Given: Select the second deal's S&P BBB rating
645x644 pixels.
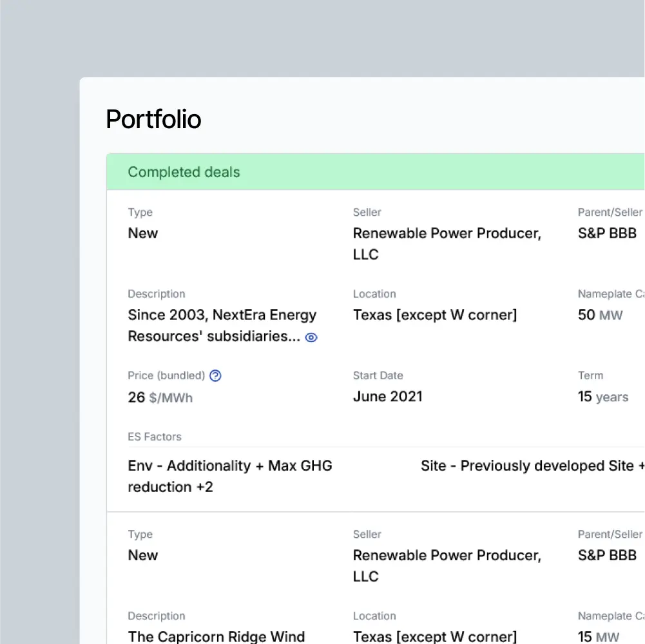Looking at the screenshot, I should [607, 555].
